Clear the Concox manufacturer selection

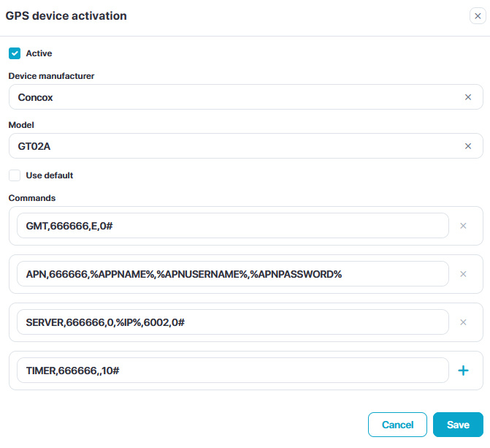[468, 97]
